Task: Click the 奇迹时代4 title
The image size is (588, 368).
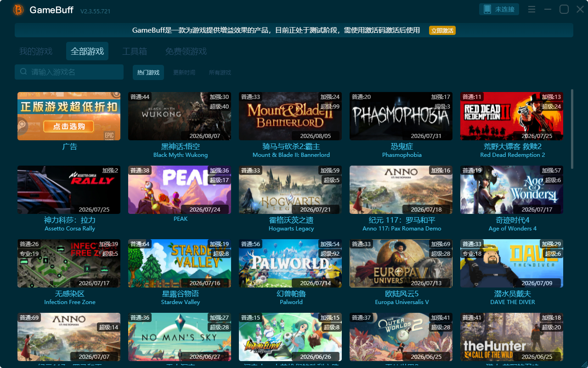Action: pyautogui.click(x=513, y=220)
